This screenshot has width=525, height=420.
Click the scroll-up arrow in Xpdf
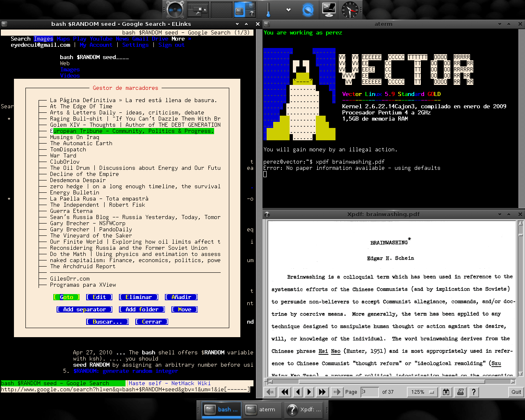[x=520, y=224]
